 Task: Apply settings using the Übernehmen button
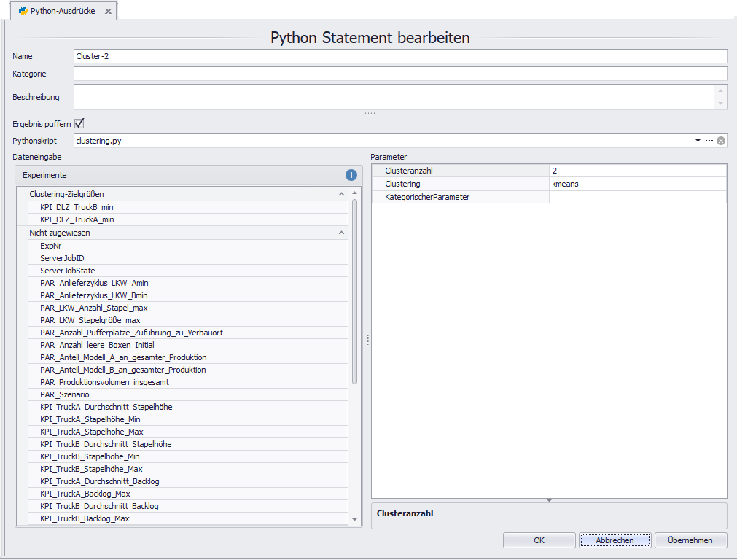(690, 540)
